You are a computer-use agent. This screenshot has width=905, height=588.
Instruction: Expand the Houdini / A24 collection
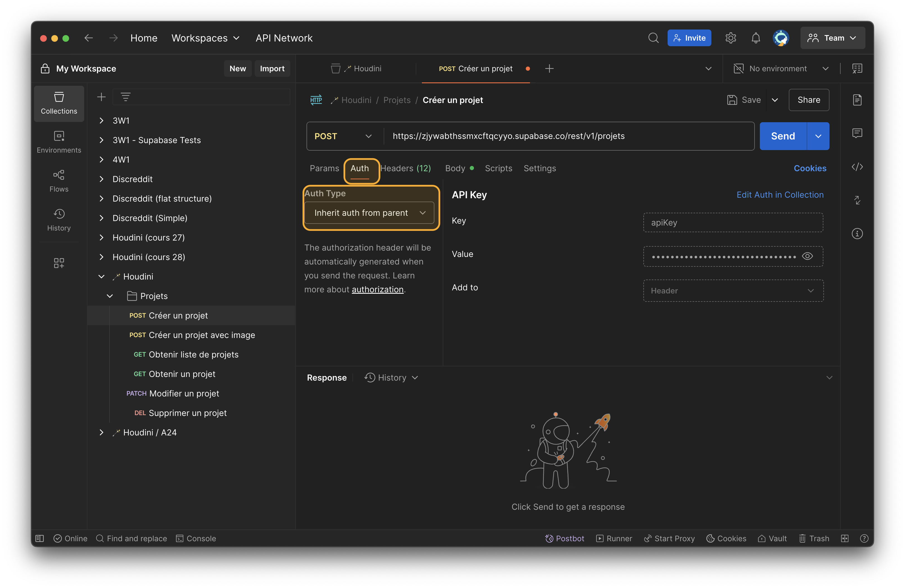pos(101,432)
